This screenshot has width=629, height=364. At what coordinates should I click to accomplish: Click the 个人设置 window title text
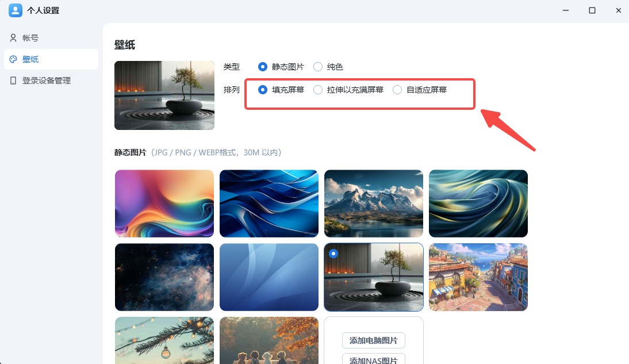pos(43,10)
